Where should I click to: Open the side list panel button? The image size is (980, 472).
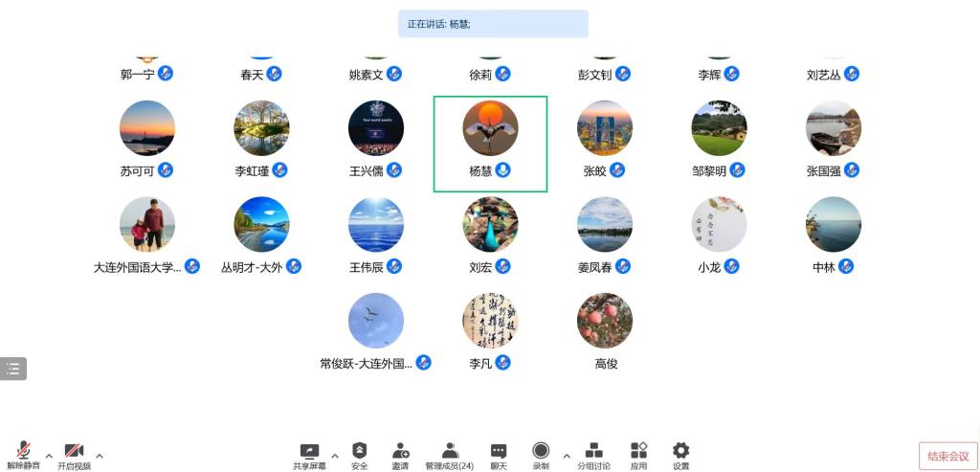[13, 369]
